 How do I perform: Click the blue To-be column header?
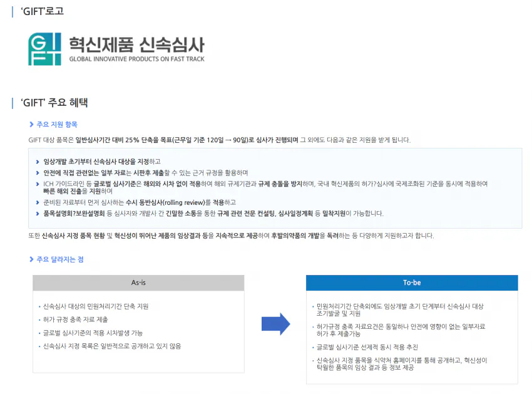(412, 283)
